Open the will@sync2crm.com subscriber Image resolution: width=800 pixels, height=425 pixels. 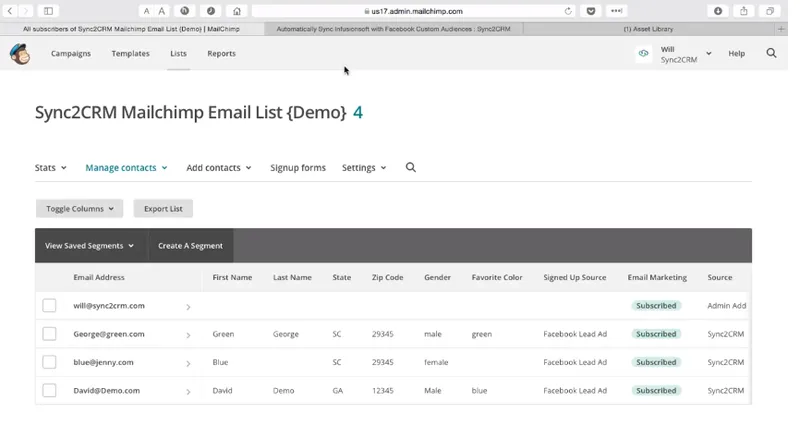pyautogui.click(x=109, y=306)
